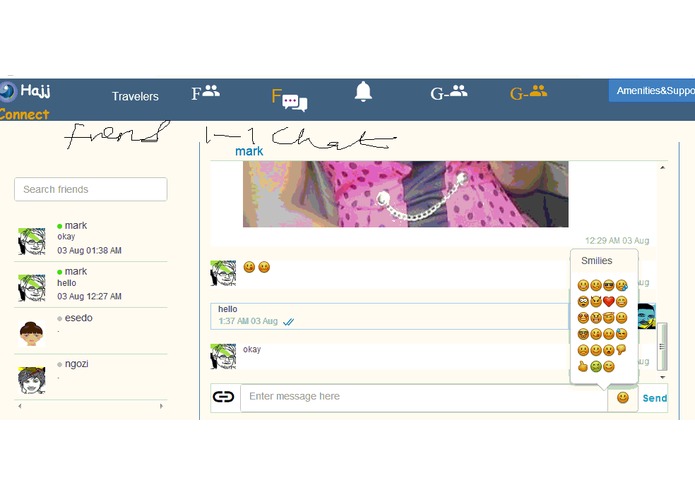695x494 pixels.
Task: Click friends list right scroll arrow
Action: 161,406
